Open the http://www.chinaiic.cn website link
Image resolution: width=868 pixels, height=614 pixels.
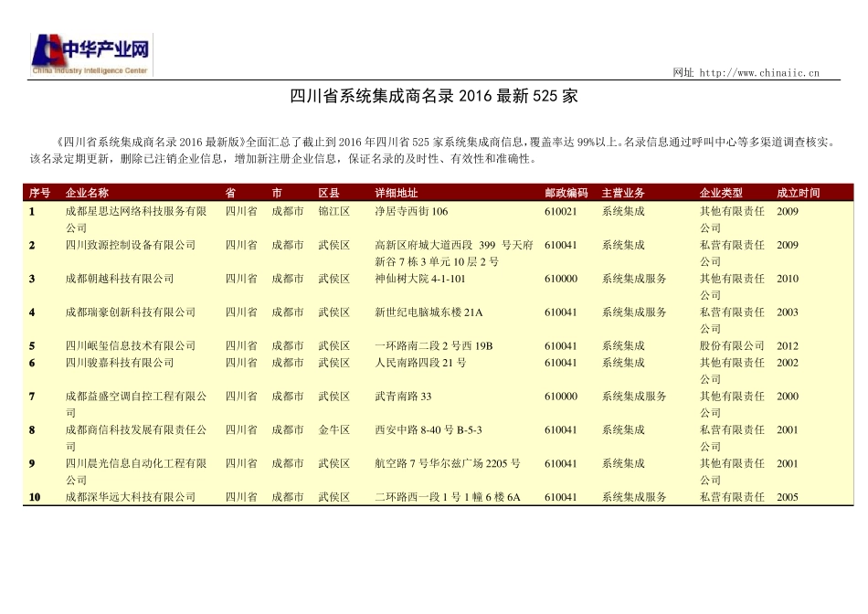(759, 72)
